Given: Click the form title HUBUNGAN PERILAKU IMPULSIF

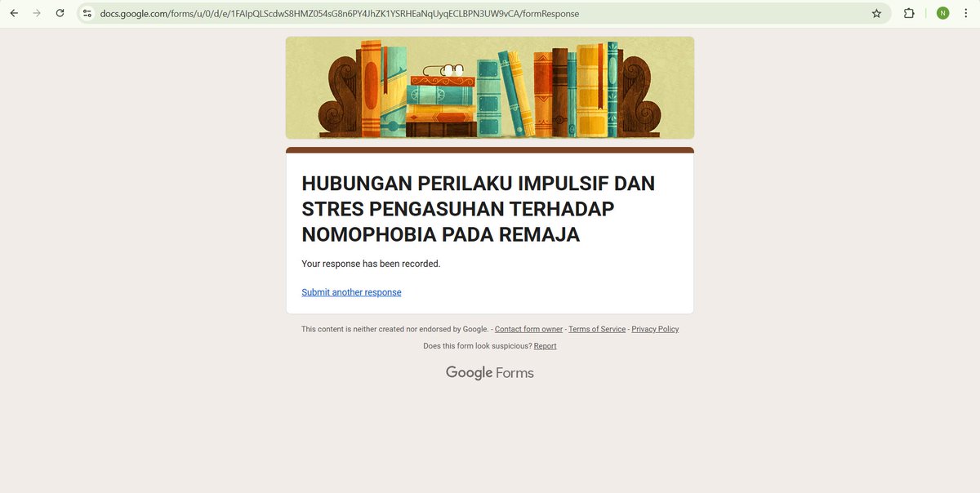Looking at the screenshot, I should (x=479, y=208).
